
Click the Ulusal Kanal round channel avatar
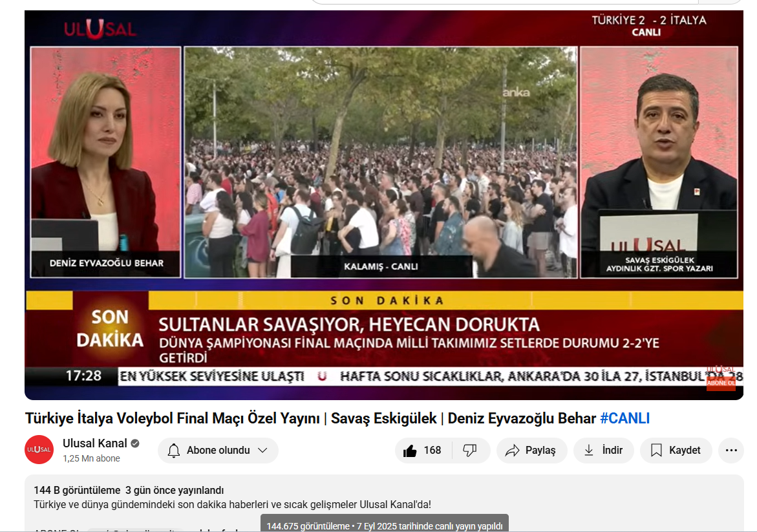[39, 450]
